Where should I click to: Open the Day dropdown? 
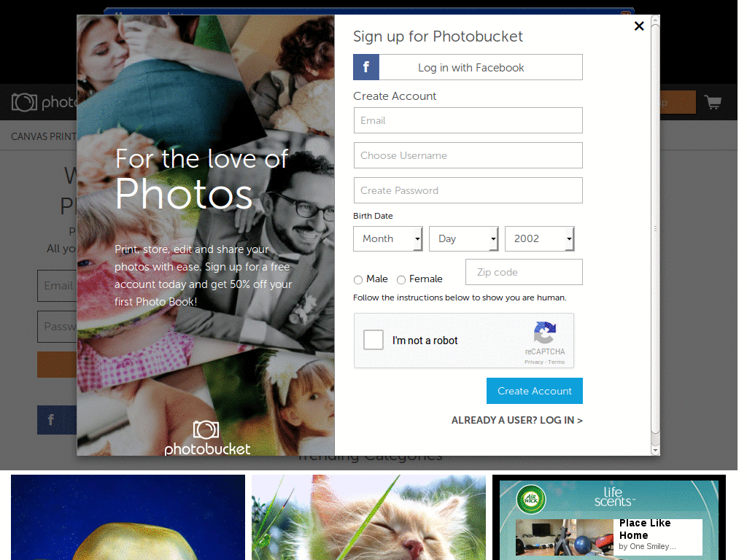pyautogui.click(x=463, y=238)
